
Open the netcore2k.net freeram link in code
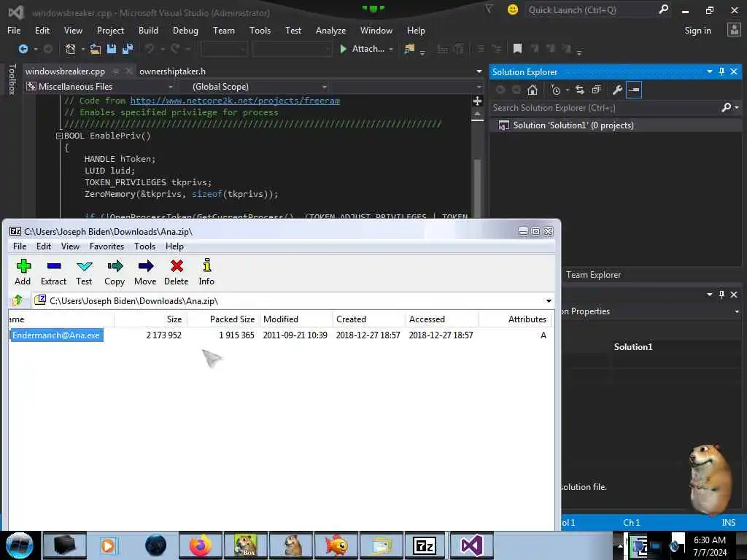236,101
